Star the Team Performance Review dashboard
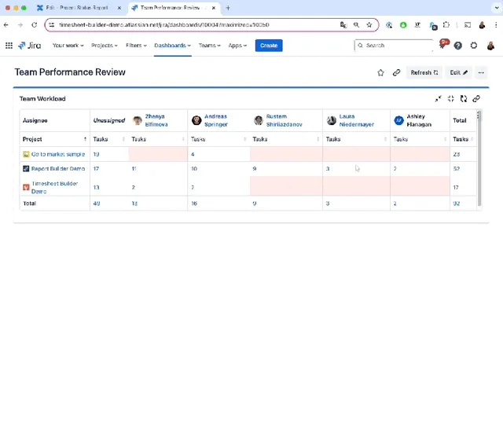The width and height of the screenshot is (503, 448). pyautogui.click(x=380, y=73)
